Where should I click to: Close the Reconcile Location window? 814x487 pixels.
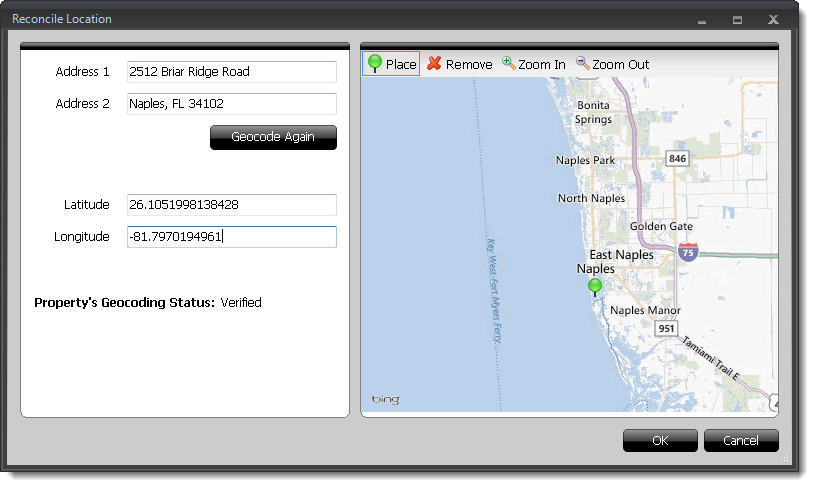pyautogui.click(x=773, y=19)
